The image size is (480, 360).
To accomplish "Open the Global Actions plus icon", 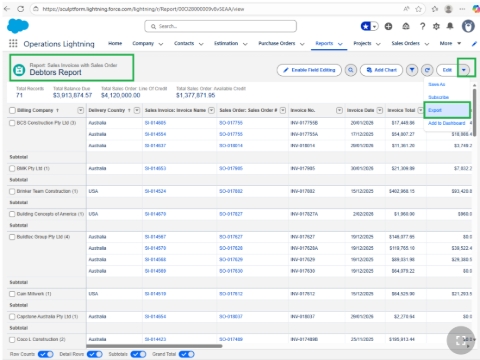I will pyautogui.click(x=388, y=26).
